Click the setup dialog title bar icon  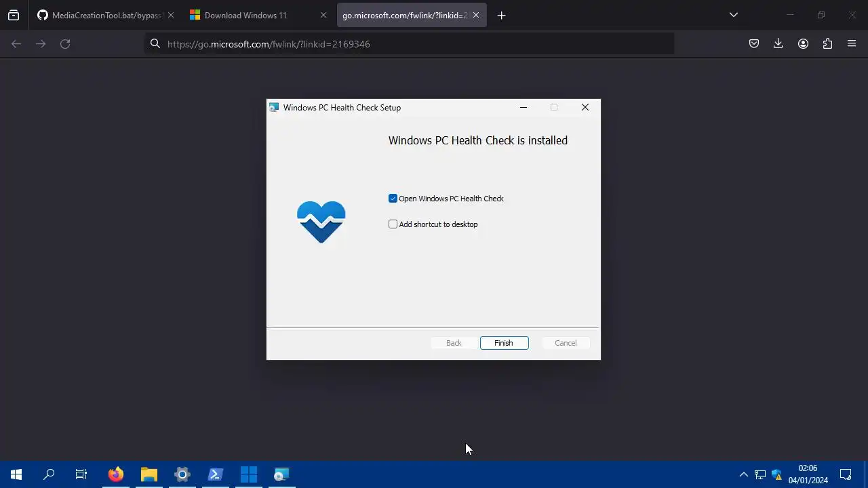pos(274,107)
